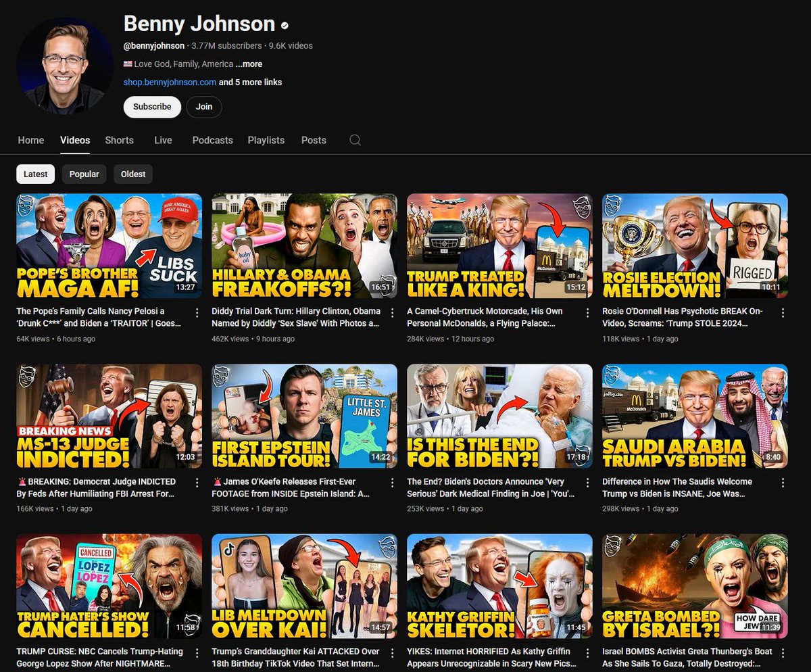Open options menu for Diddy Trial video

tap(393, 313)
